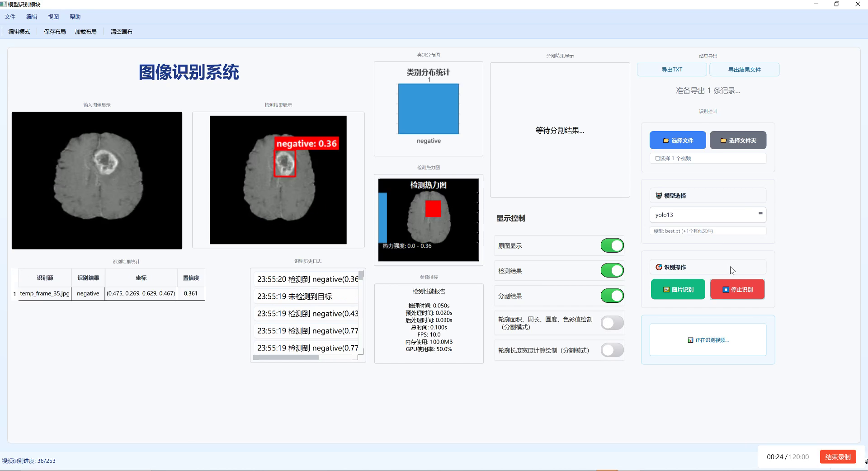Click the row number 1 header
This screenshot has width=868, height=471.
tap(15, 294)
